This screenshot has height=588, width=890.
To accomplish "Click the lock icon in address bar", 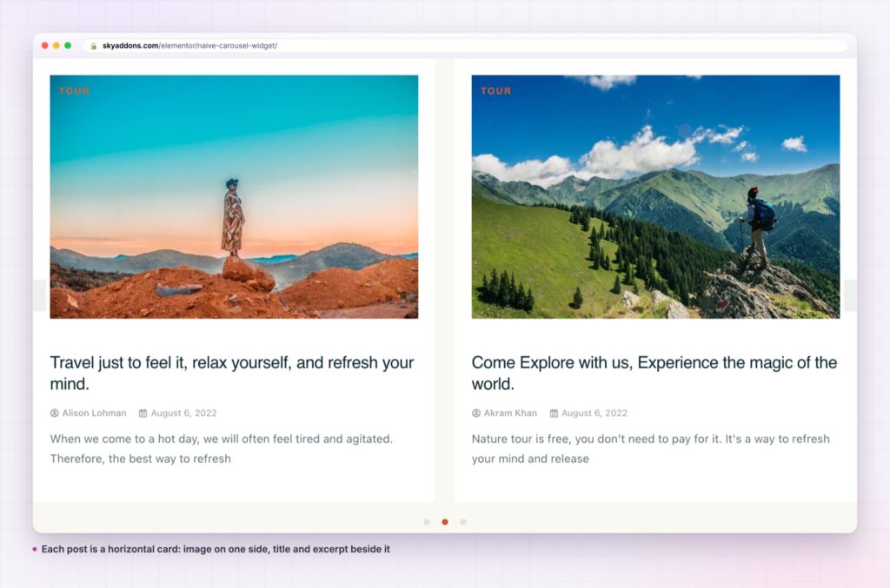I will pyautogui.click(x=94, y=46).
